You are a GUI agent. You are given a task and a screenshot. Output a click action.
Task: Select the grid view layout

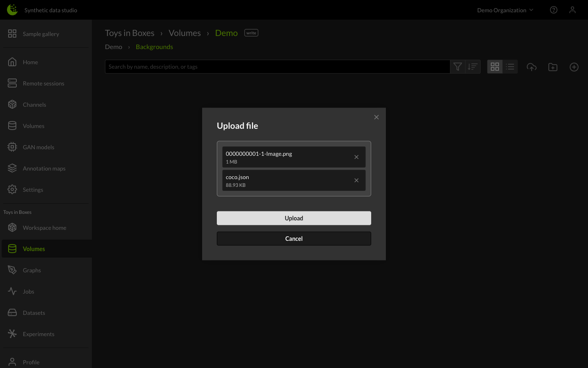(494, 66)
